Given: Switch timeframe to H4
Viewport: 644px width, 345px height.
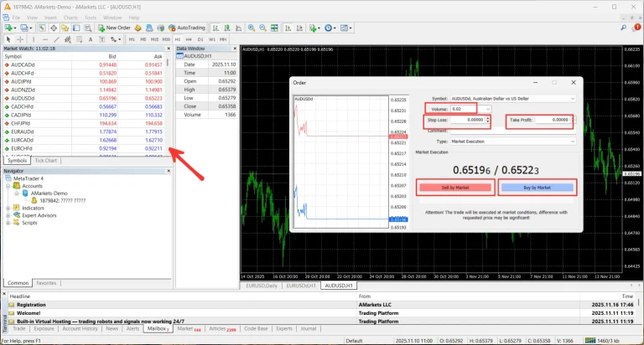Looking at the screenshot, I should pyautogui.click(x=189, y=39).
